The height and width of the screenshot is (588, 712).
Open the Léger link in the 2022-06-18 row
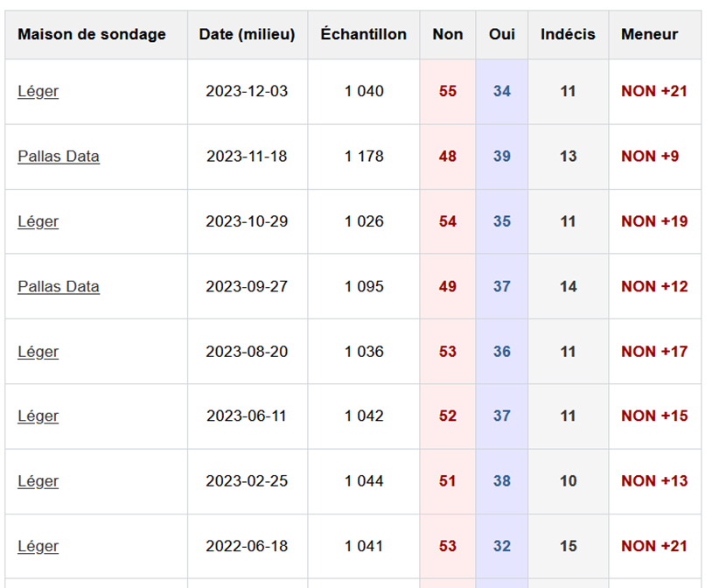pos(38,546)
